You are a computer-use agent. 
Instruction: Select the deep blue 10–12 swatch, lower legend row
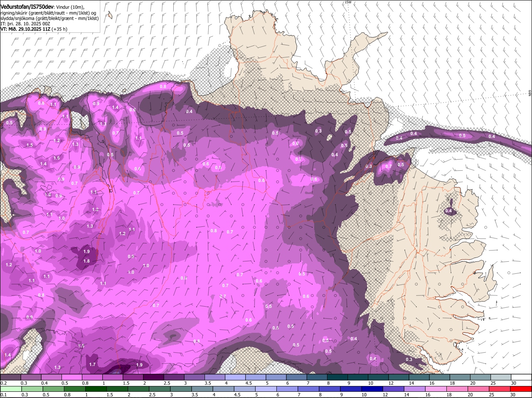(x=372, y=389)
